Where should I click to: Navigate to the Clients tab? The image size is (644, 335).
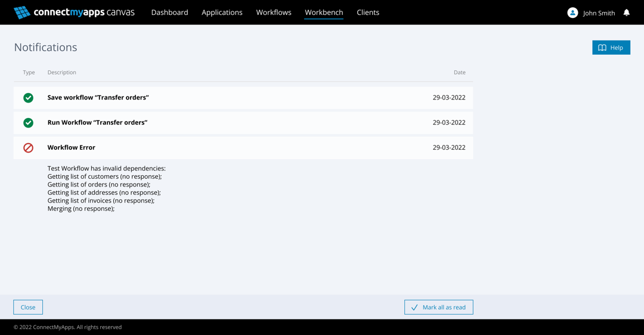(368, 13)
